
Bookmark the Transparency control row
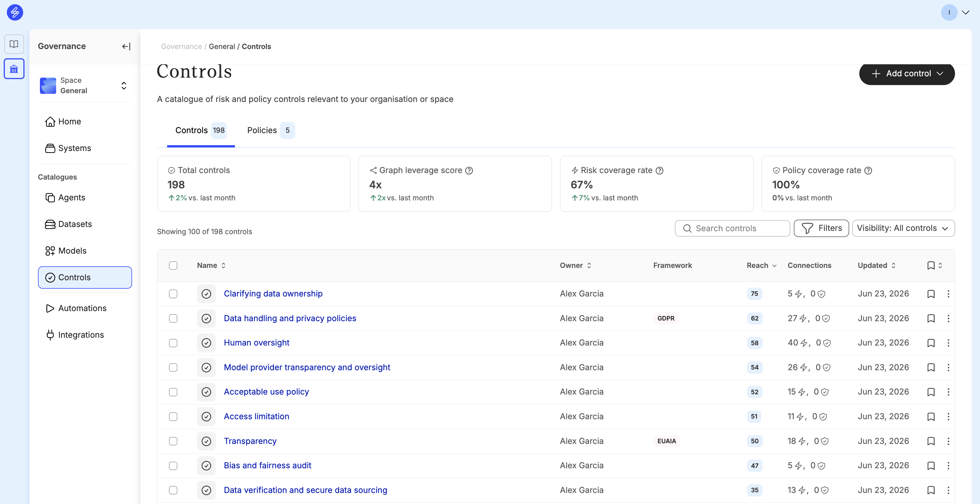coord(931,441)
